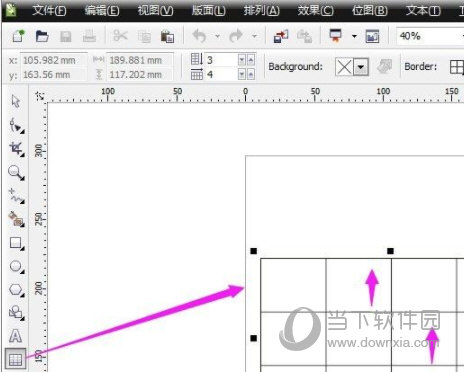Increase the table columns count stepper
The width and height of the screenshot is (464, 372).
(x=251, y=74)
